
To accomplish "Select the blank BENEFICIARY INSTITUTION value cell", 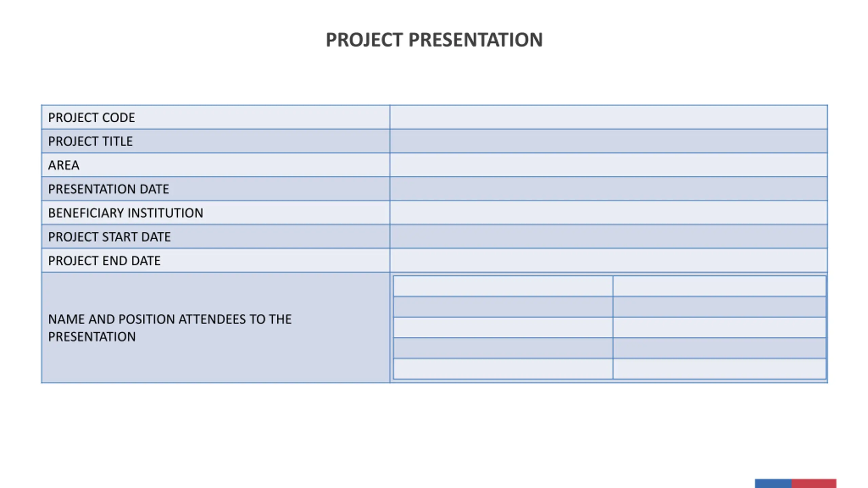I will 609,213.
